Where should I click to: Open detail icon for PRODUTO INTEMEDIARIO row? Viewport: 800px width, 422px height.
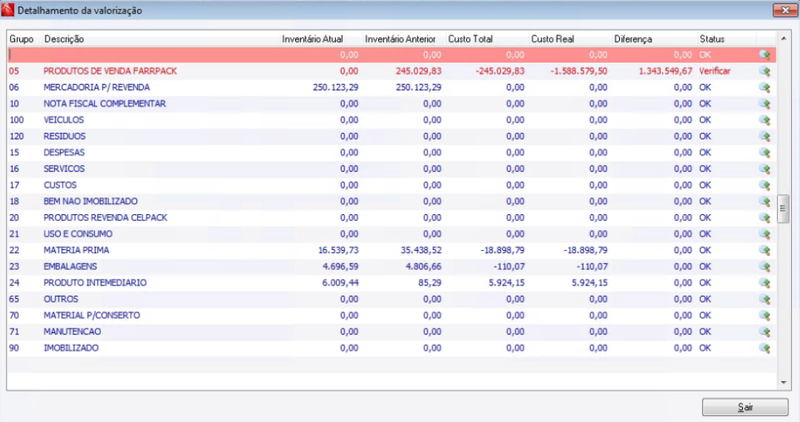pos(764,283)
